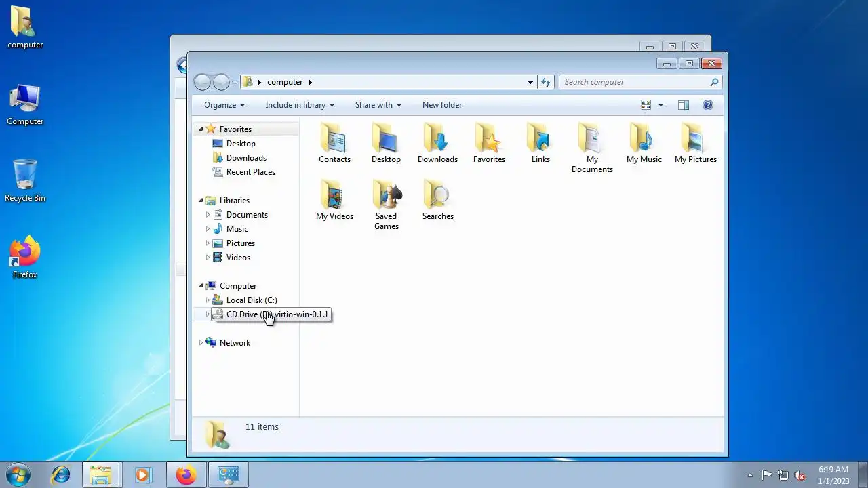
Task: Click the Action Center flag icon
Action: [x=766, y=476]
